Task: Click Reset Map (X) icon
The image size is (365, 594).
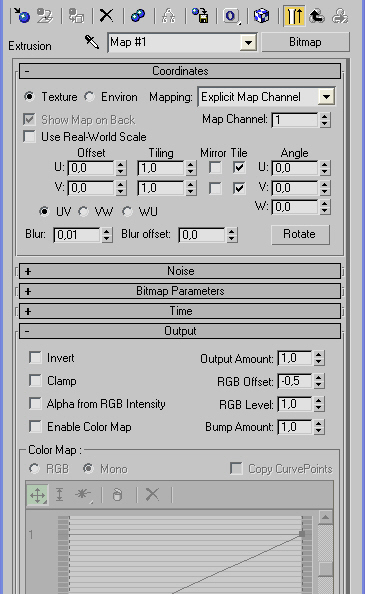Action: point(106,16)
